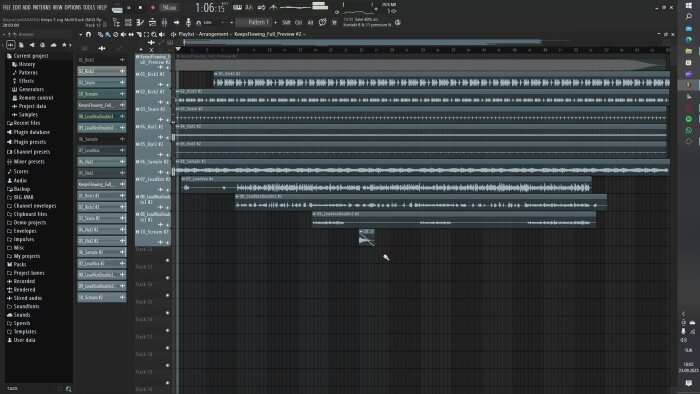
Task: Open the PATTERNS menu
Action: pos(42,8)
